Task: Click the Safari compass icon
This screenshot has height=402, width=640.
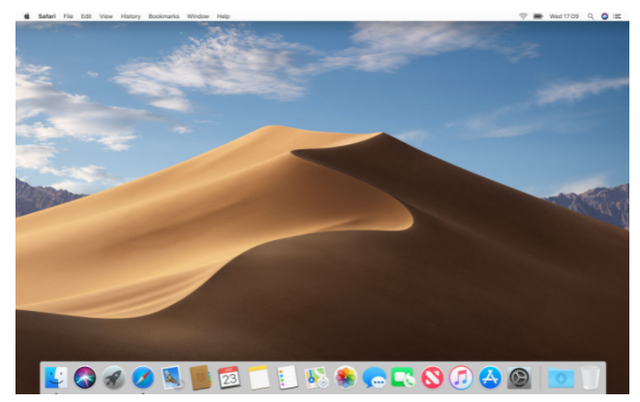Action: (x=143, y=378)
